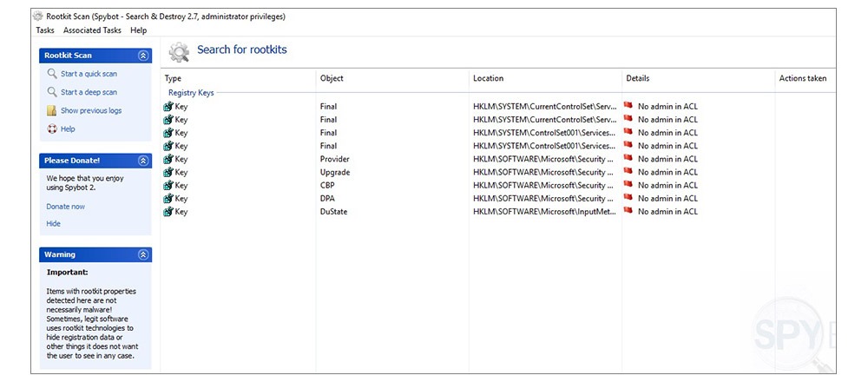Viewport: 868px width, 382px height.
Task: Click the red flag in the CBP row
Action: click(628, 185)
